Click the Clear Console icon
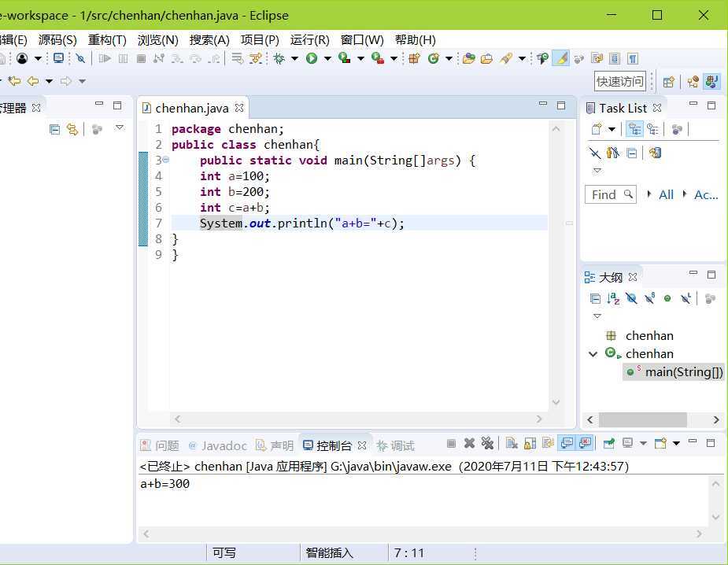This screenshot has height=565, width=728. coord(512,443)
